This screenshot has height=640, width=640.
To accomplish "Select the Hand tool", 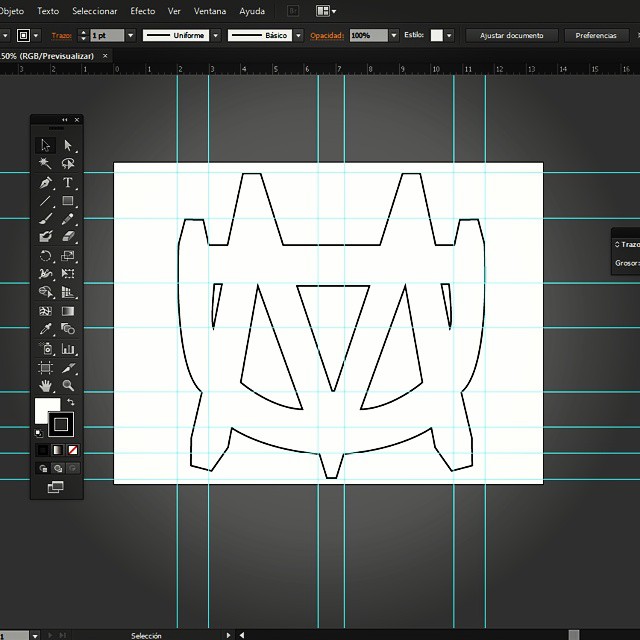I will [45, 385].
